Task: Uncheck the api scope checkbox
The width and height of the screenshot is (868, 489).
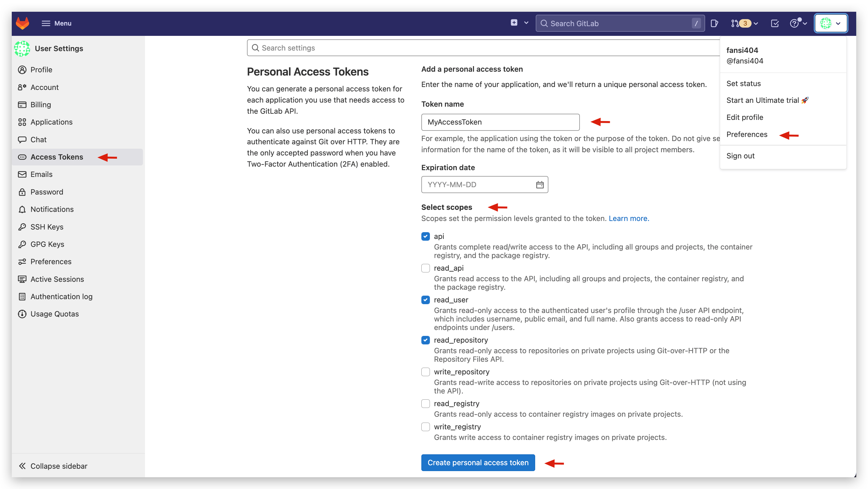Action: [425, 236]
